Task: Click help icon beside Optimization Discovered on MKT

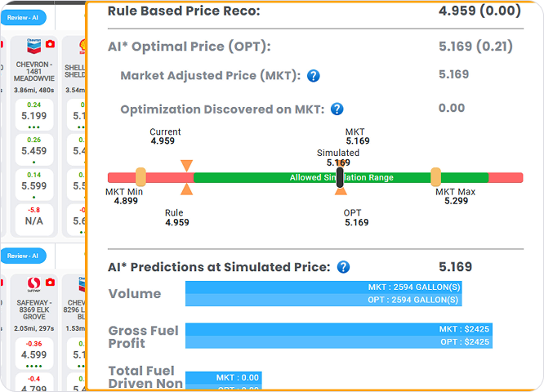Action: (337, 109)
